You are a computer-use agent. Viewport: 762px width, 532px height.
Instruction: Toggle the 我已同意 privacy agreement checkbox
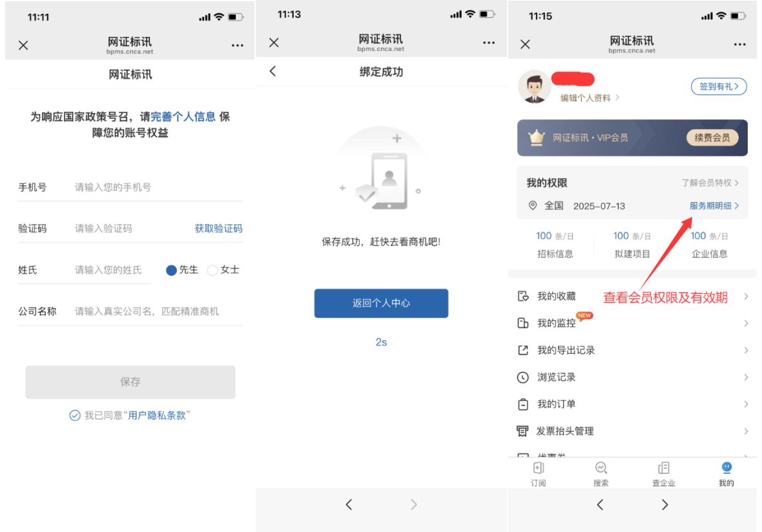click(75, 416)
